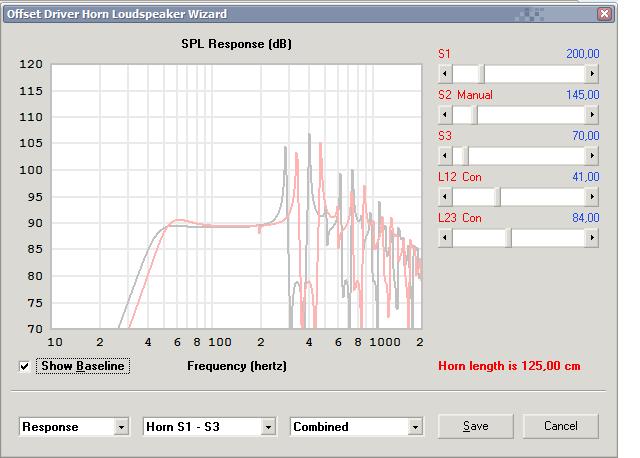Click the S3 slider thumb

466,156
